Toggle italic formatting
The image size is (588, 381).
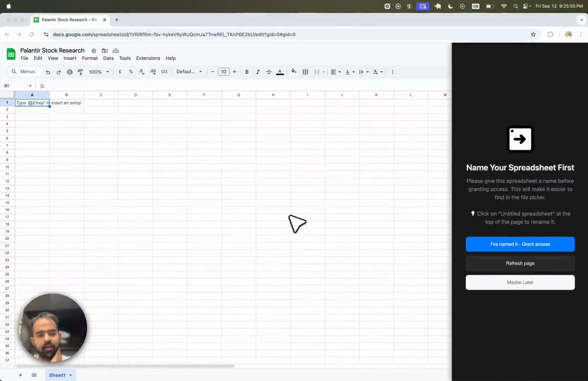[258, 72]
